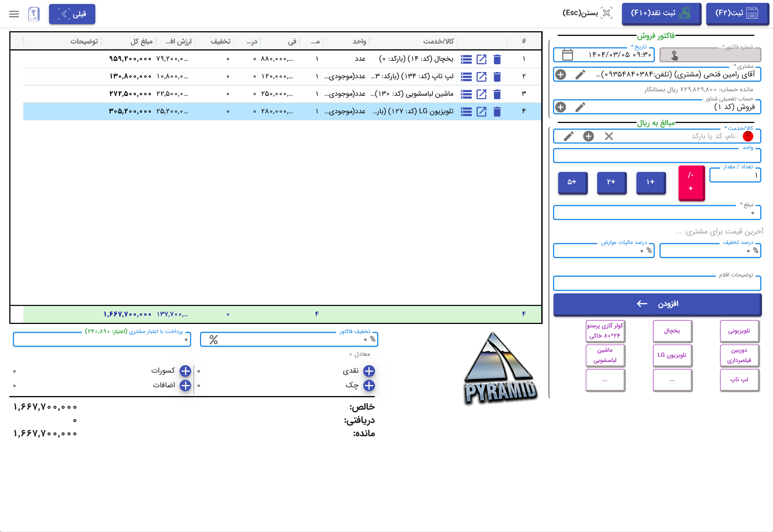Screen dimensions: 773x532
Task: Delete the refrigerator (یخچال) row with its trash icon
Action: tap(497, 59)
